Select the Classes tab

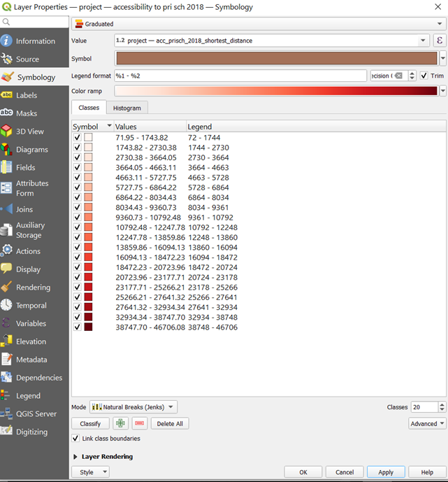(89, 108)
